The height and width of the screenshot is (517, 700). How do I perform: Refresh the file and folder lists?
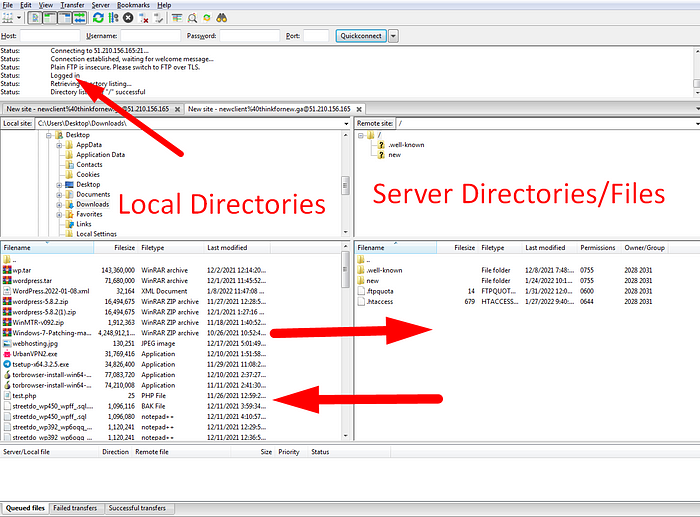coord(98,18)
